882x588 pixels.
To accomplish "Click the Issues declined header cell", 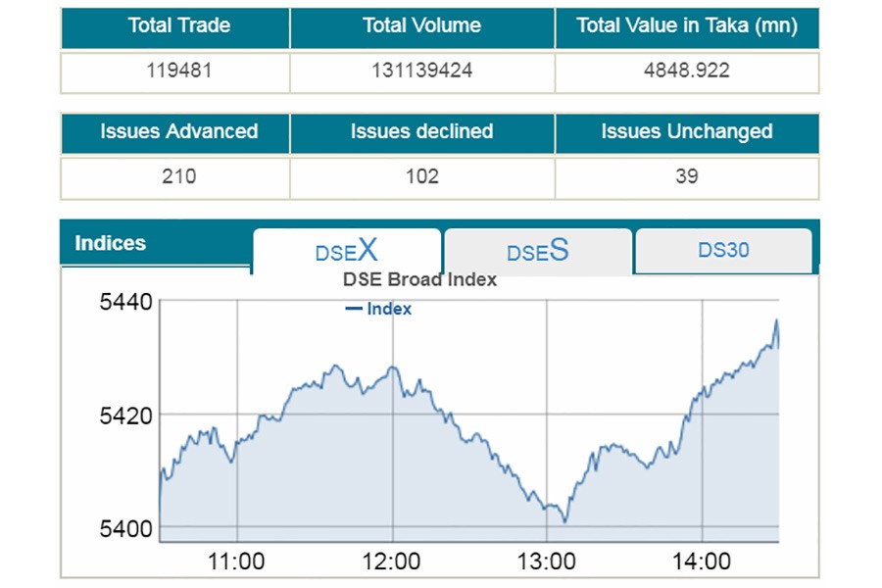I will click(x=421, y=131).
